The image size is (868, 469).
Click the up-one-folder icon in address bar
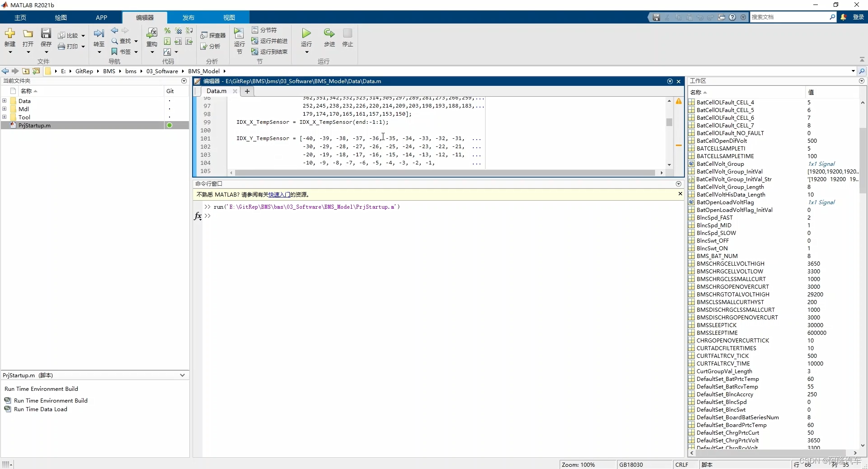[26, 71]
